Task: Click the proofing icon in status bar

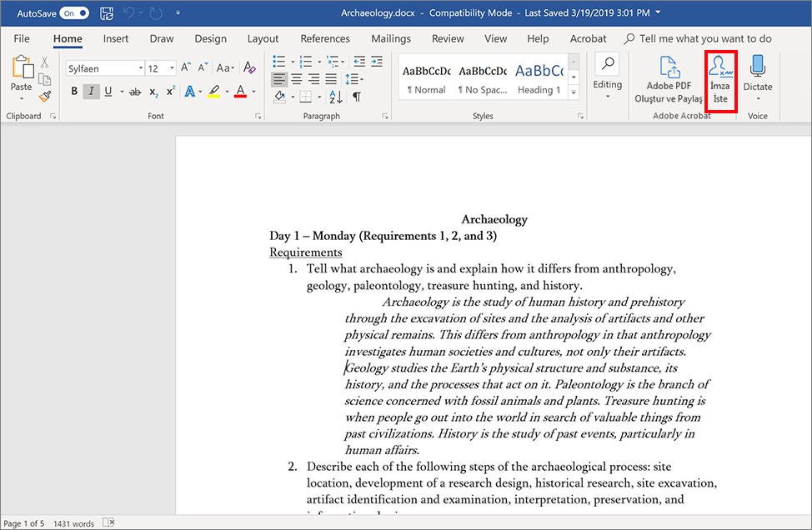Action: (x=108, y=522)
